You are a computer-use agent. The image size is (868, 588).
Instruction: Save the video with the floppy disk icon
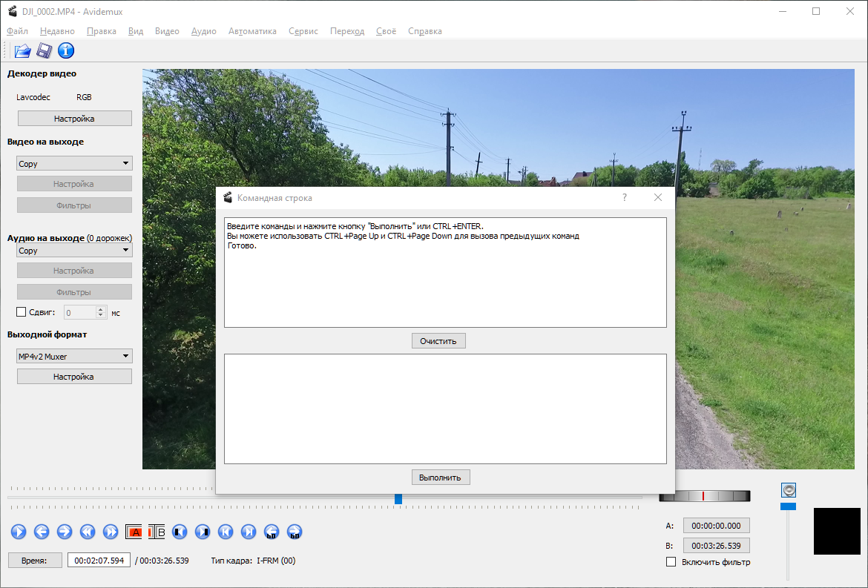[x=45, y=51]
